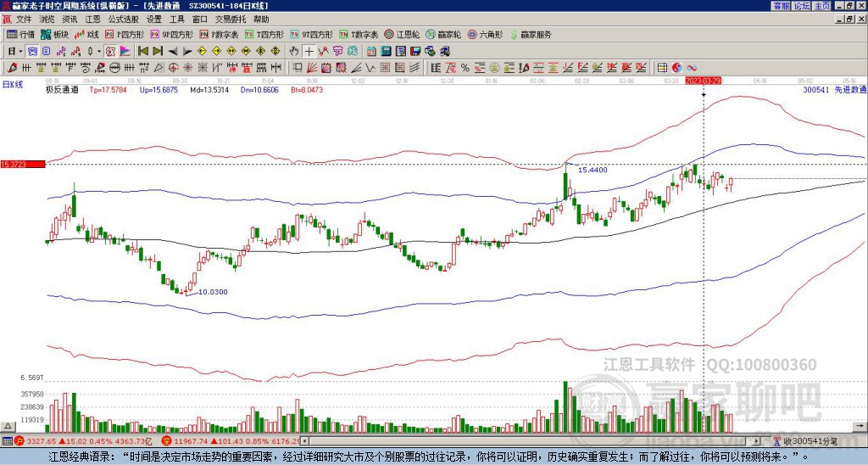
Task: Toggle the crosshair cursor tool
Action: click(x=309, y=52)
